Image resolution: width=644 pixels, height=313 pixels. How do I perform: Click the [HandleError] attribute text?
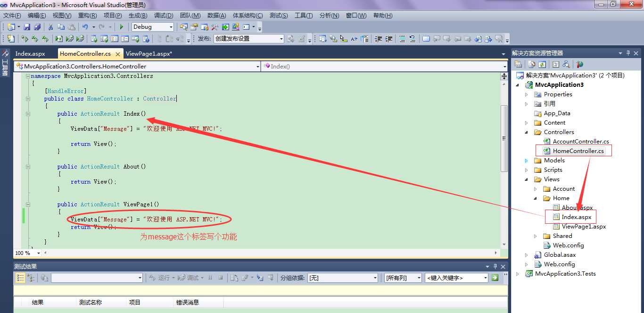pyautogui.click(x=66, y=91)
